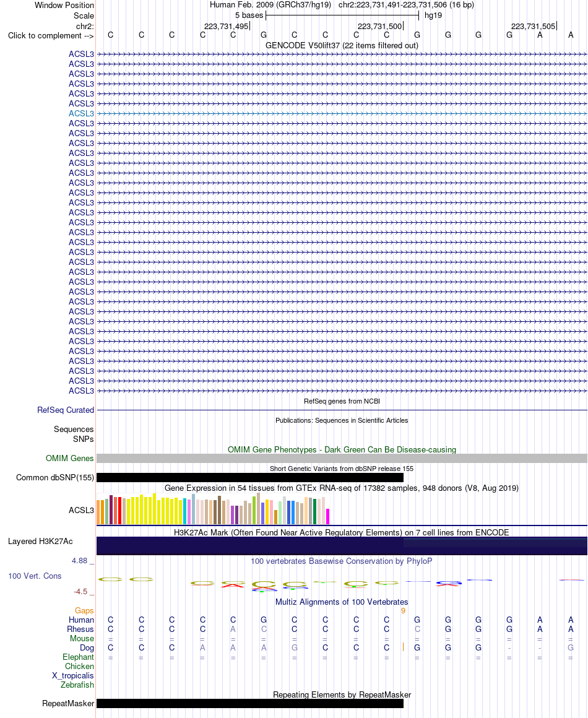Select the Elephant alignment row label

(79, 657)
